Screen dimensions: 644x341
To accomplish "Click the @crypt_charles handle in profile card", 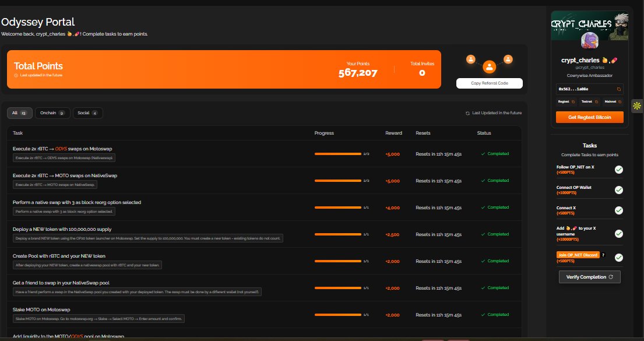I will [589, 68].
